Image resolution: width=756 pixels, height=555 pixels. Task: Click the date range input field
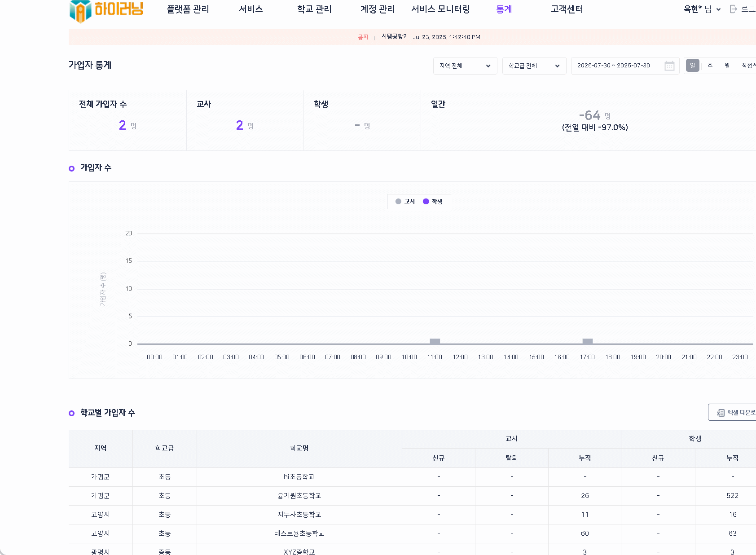pyautogui.click(x=614, y=66)
